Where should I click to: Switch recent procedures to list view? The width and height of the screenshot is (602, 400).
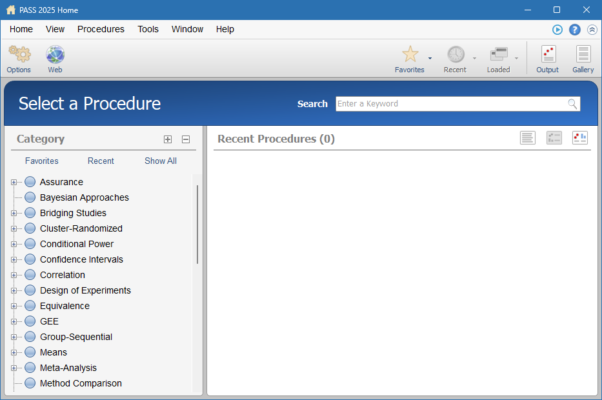coord(528,138)
